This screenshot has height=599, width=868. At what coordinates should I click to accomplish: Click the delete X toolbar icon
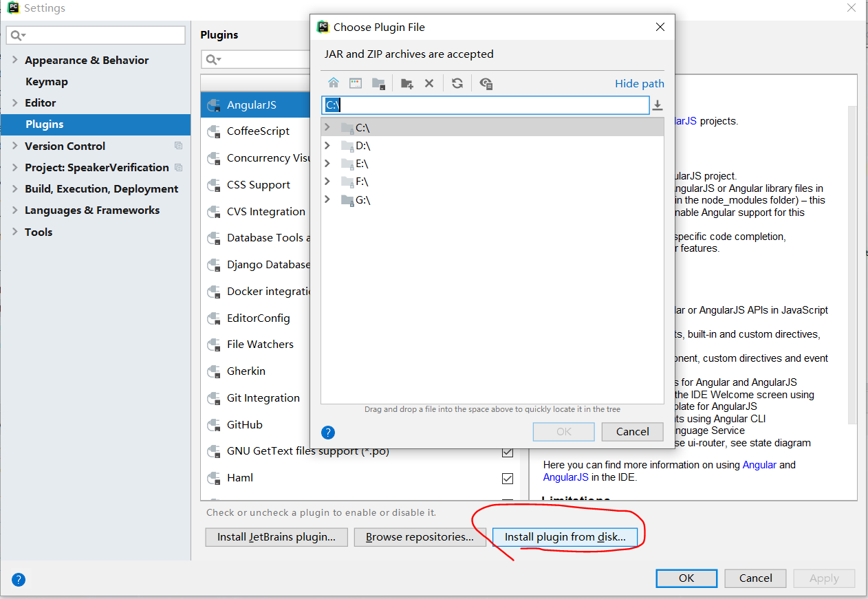click(429, 83)
